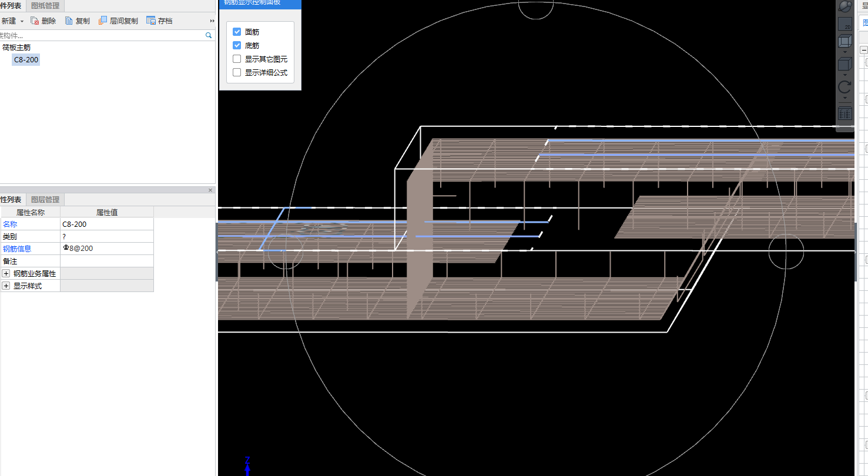Image resolution: width=868 pixels, height=476 pixels.
Task: Click the 属性值 column header
Action: [x=106, y=212]
